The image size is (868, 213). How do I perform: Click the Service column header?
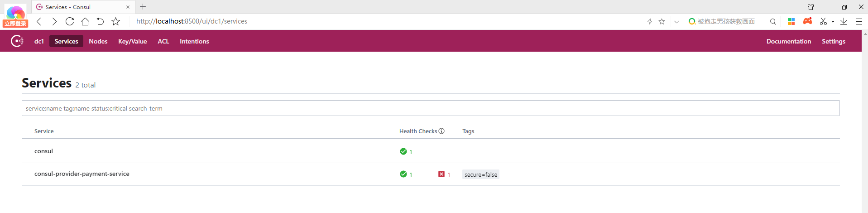click(x=44, y=131)
